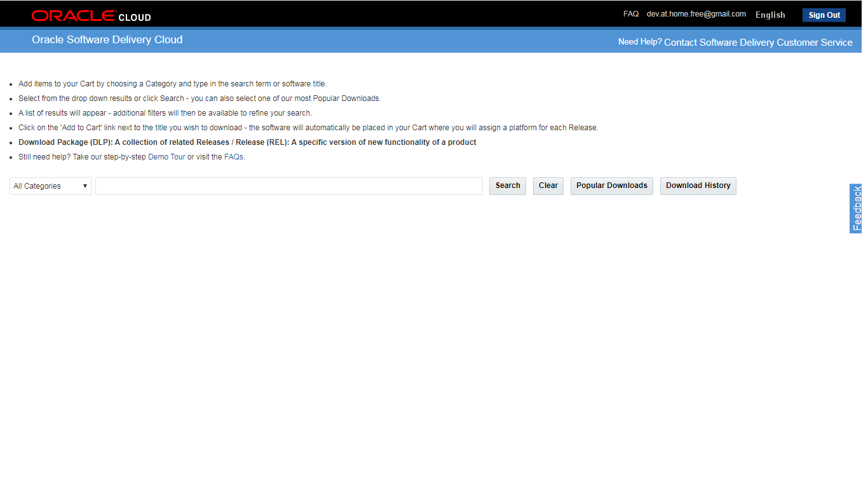Click the bold Download Package (DLP) description text
Viewport: 868px width, 488px height.
[247, 142]
